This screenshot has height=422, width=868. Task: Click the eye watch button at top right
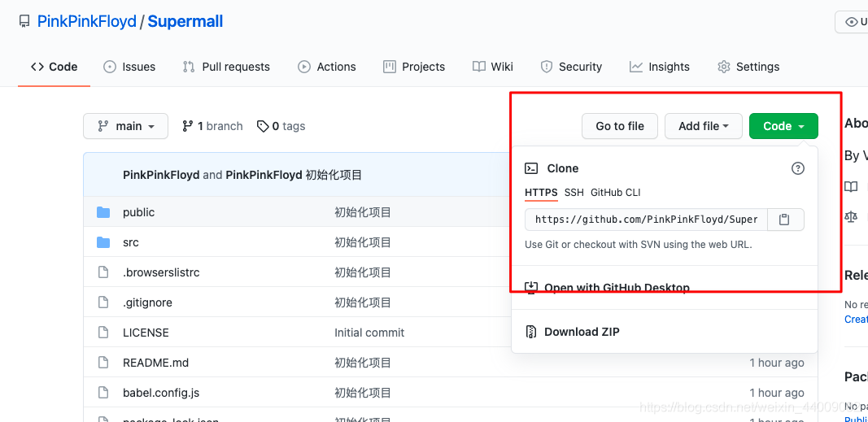[852, 22]
